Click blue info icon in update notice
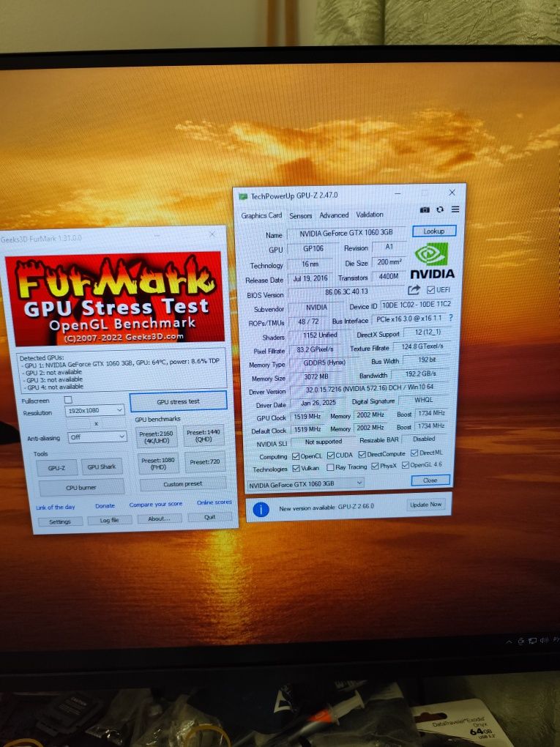Image resolution: width=560 pixels, height=747 pixels. pyautogui.click(x=261, y=509)
